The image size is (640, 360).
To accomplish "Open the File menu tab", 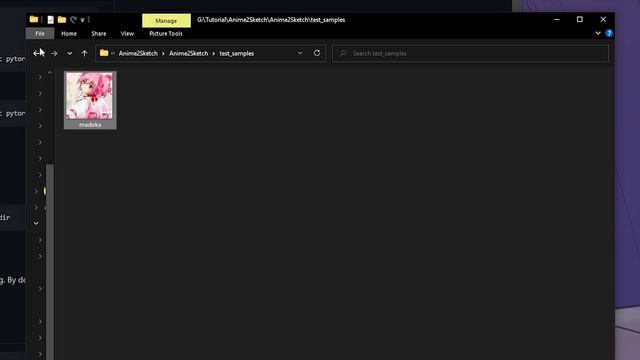I will (40, 33).
